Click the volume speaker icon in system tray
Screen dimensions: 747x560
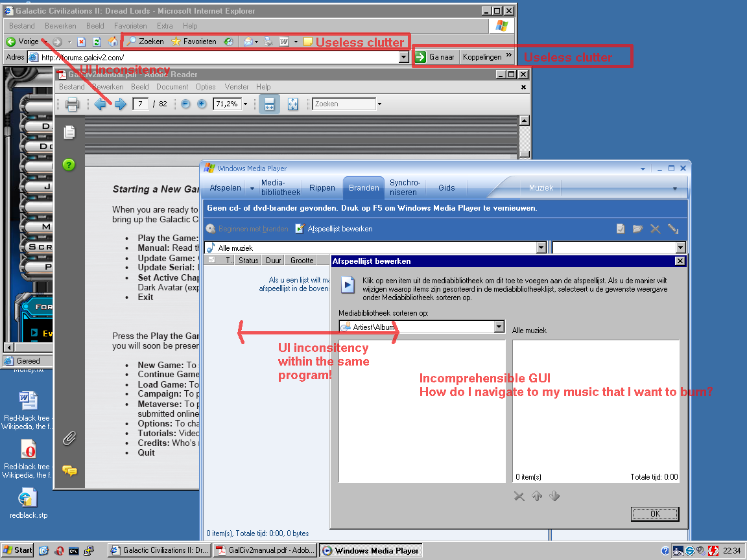701,551
